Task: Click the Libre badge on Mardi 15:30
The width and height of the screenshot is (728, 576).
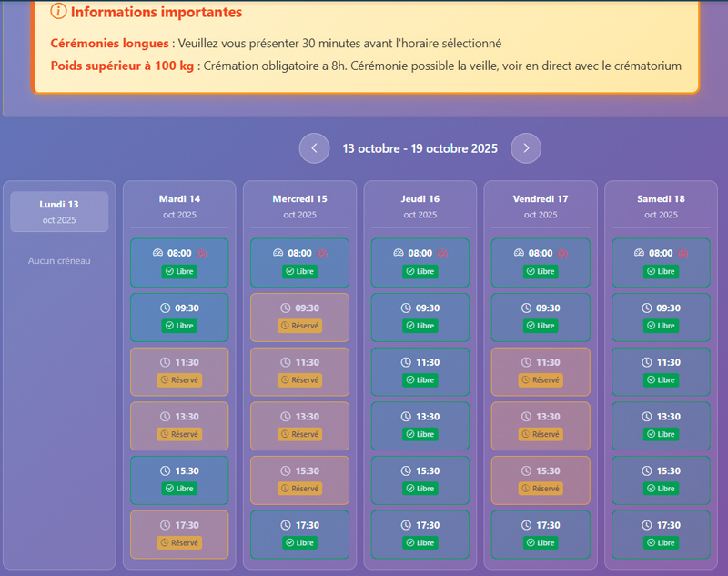Action: coord(179,489)
